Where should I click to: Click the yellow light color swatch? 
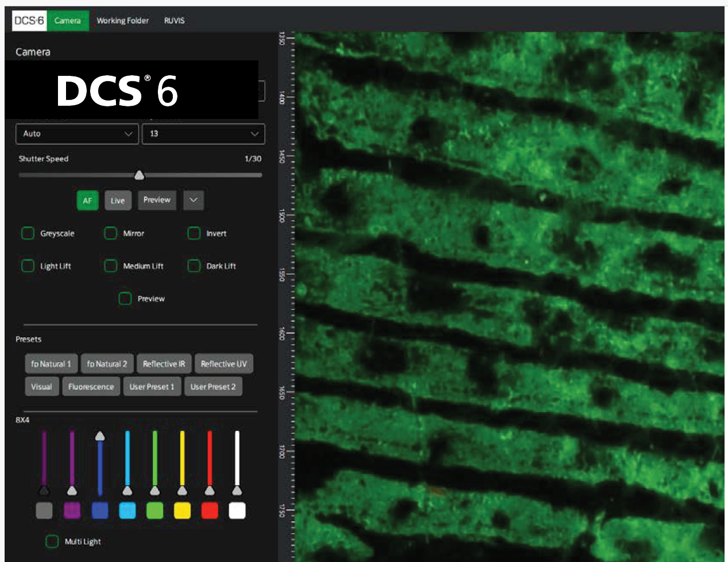tap(183, 510)
